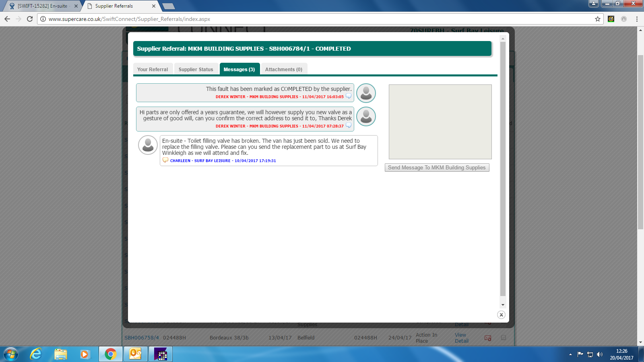The height and width of the screenshot is (362, 644).
Task: Click inside the new message text box
Action: (x=440, y=122)
